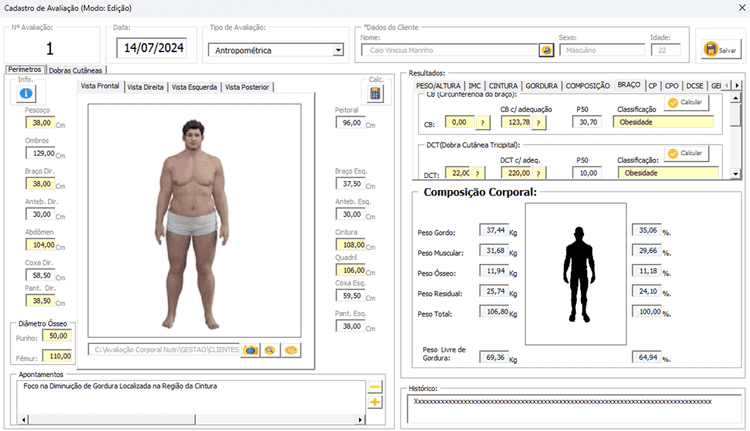Click Calcular in the CB section

(686, 102)
